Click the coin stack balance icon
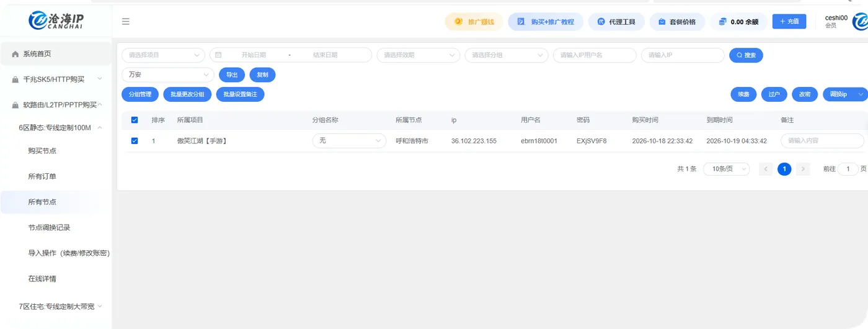This screenshot has height=329, width=868. [722, 22]
